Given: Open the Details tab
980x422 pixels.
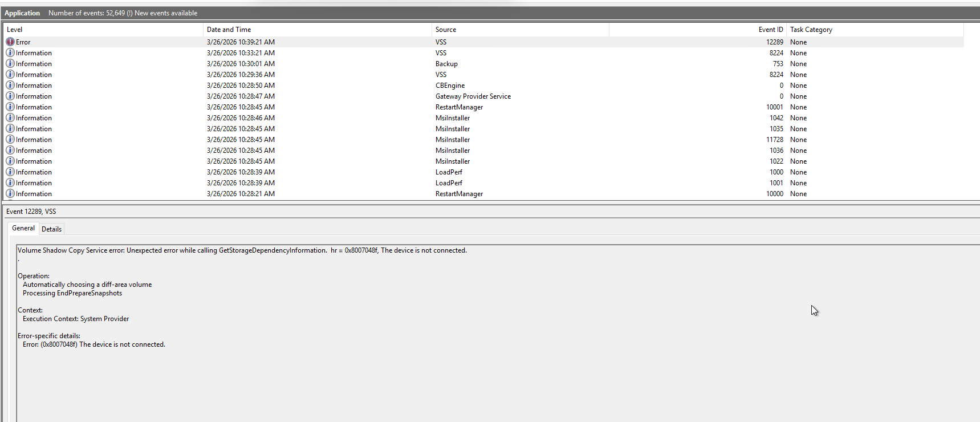Looking at the screenshot, I should pyautogui.click(x=51, y=229).
